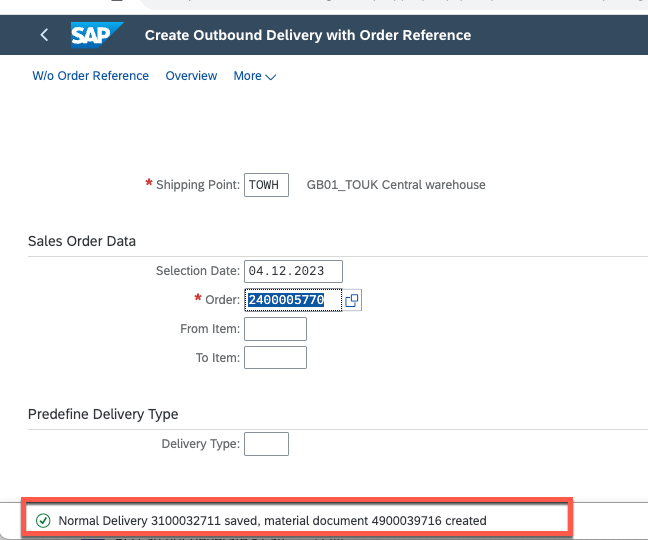Screen dimensions: 648x540
Task: Click the To Item input box
Action: click(275, 358)
